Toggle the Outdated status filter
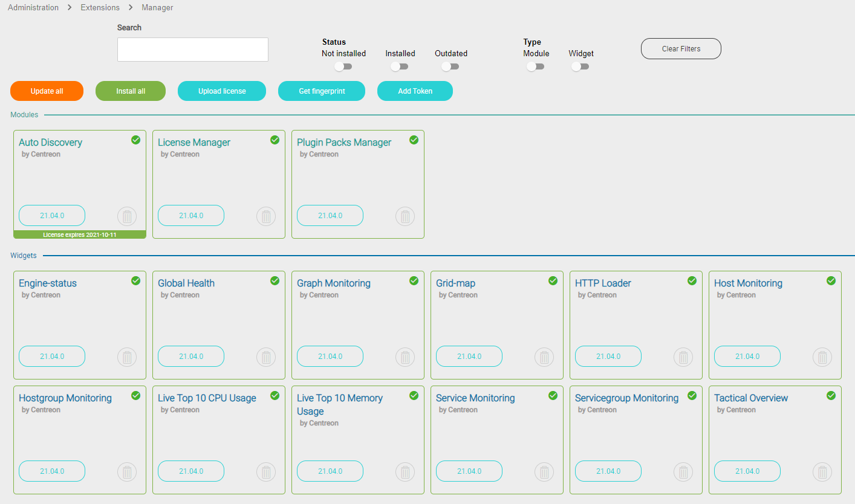855x504 pixels. [450, 66]
